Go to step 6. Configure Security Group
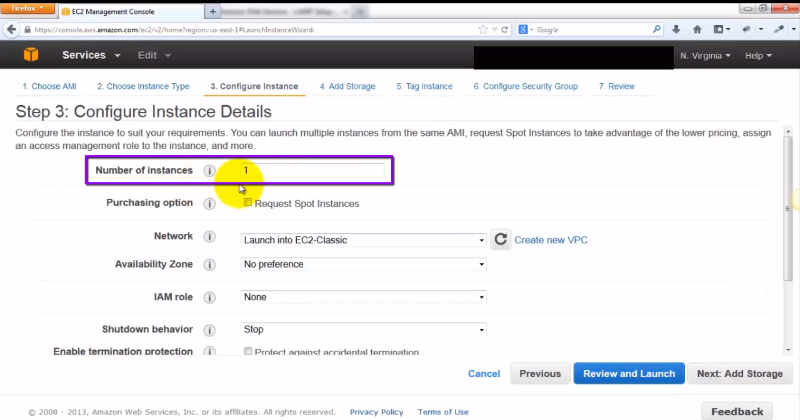 click(526, 86)
